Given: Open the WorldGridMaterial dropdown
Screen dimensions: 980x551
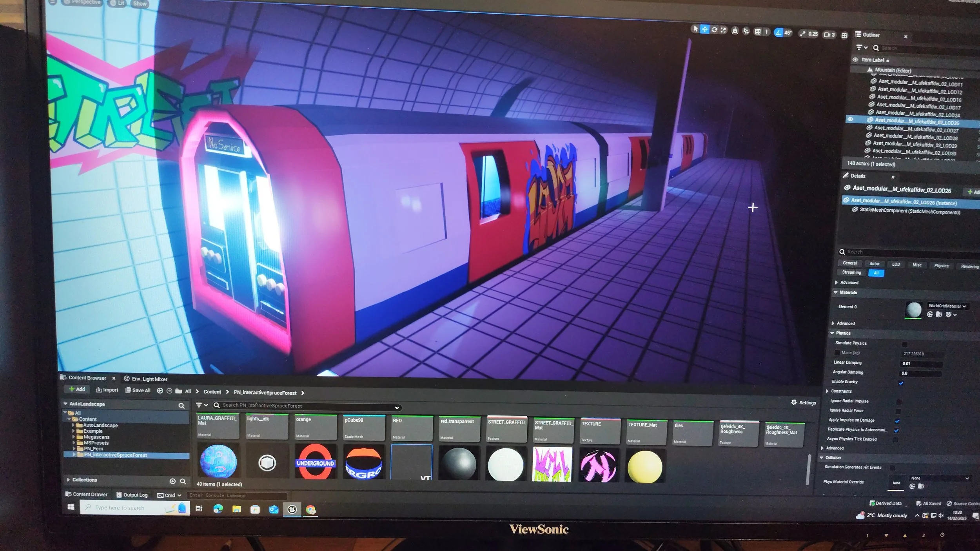Looking at the screenshot, I should [947, 306].
